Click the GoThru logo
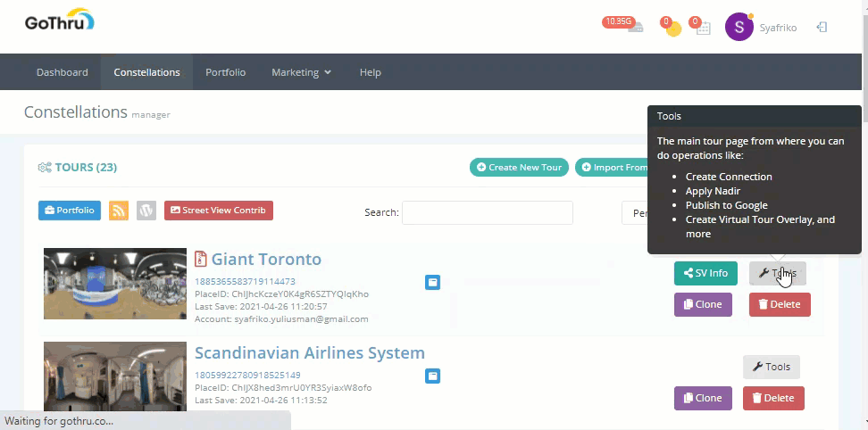 pos(60,20)
